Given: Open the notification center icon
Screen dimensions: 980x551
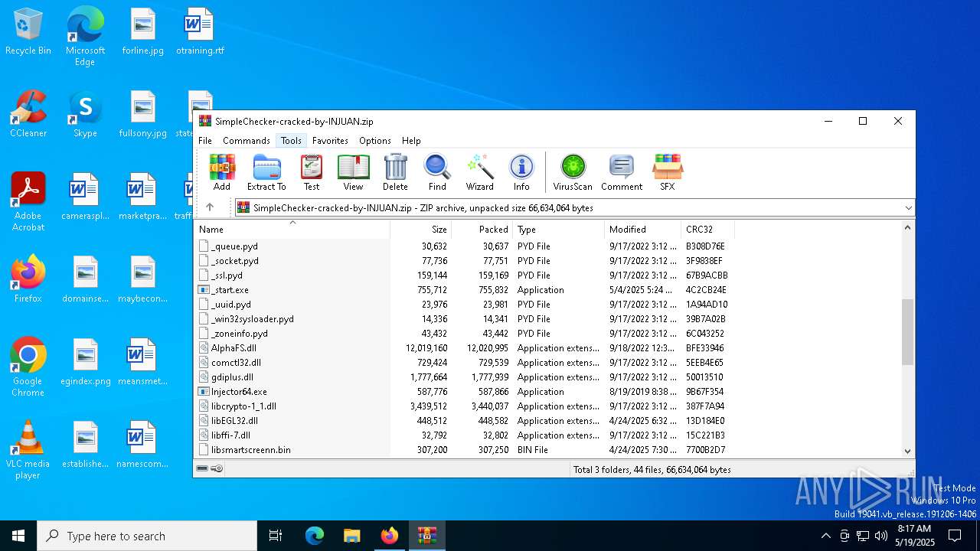Looking at the screenshot, I should (x=955, y=536).
